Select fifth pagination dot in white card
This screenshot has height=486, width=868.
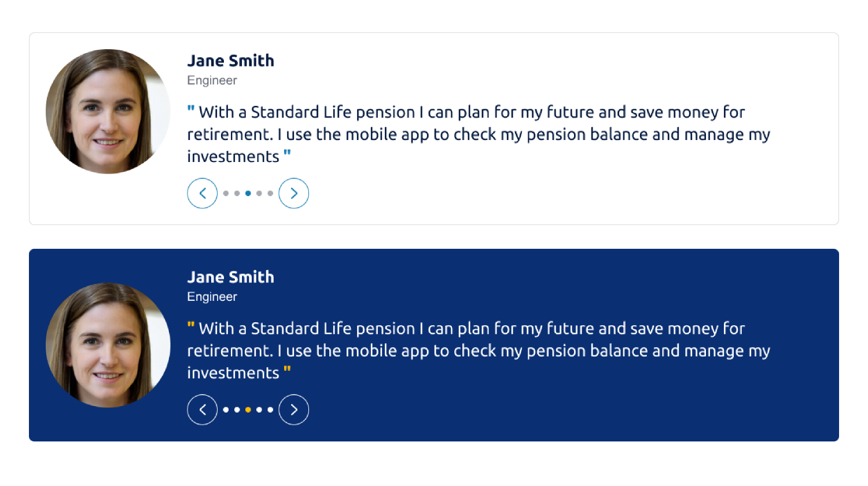tap(270, 193)
